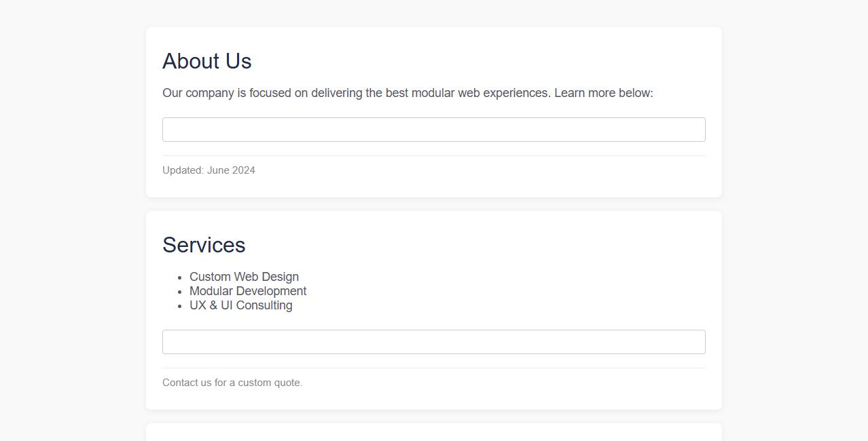Click the word "company" in About Us paragraph
Screen dimensions: 868x441
[x=210, y=93]
